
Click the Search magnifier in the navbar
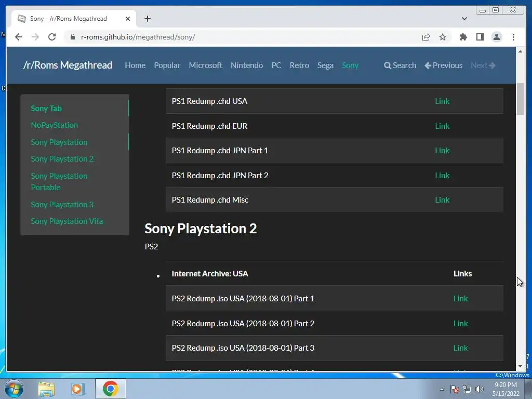click(400, 65)
